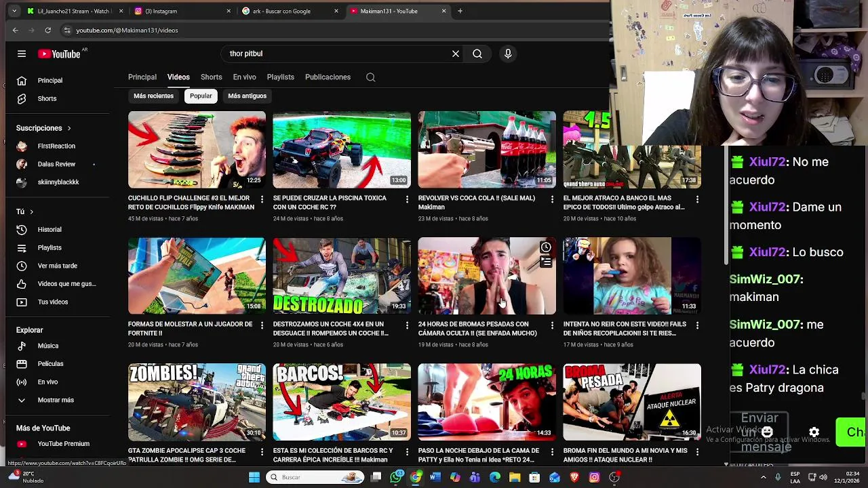Screen dimensions: 868x488
Task: Open YouTube Premium link
Action: 57,443
